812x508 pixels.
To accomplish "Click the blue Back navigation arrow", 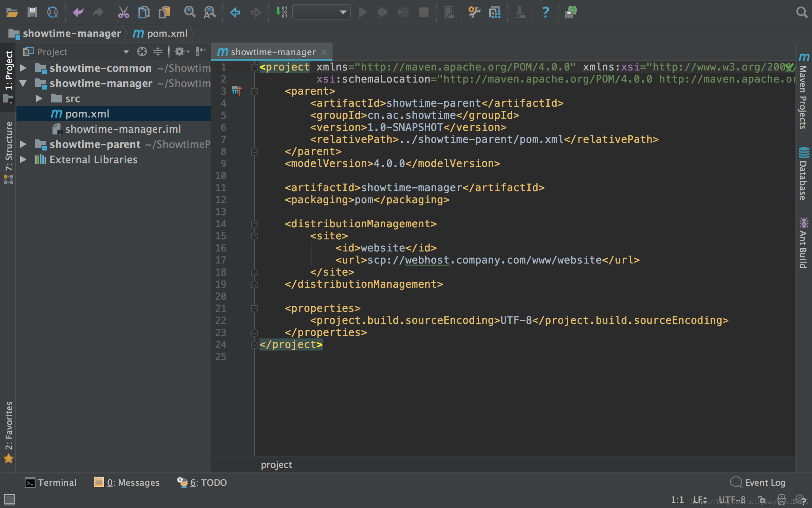I will (235, 13).
